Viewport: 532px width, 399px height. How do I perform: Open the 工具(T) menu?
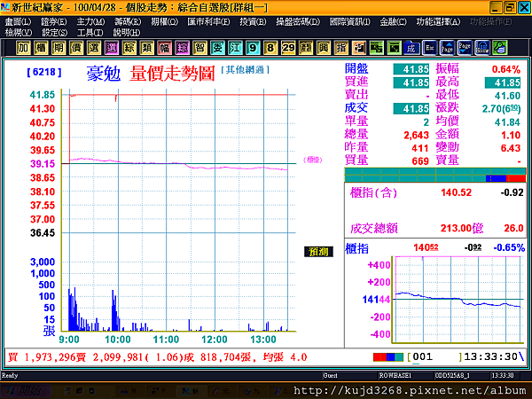[x=90, y=33]
